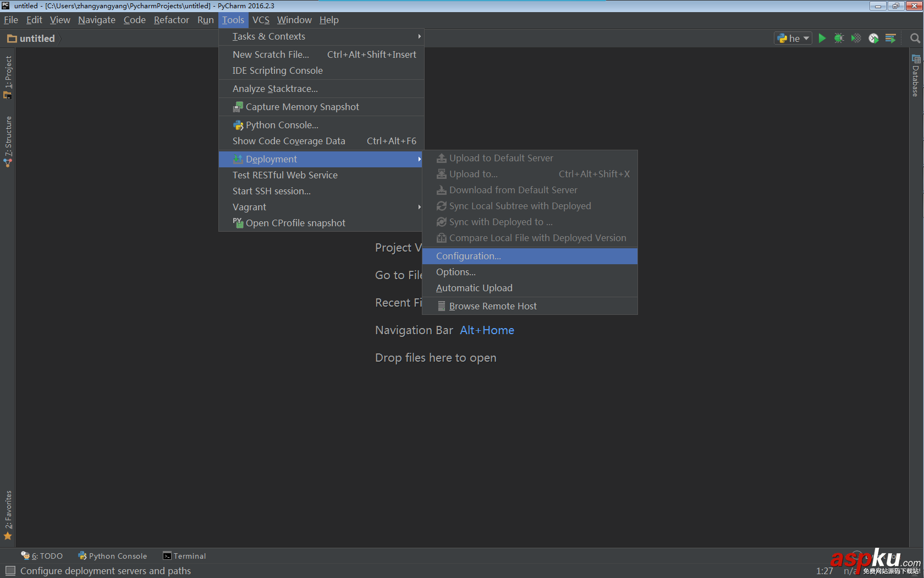Open the Run menu
The width and height of the screenshot is (924, 578).
(x=206, y=20)
